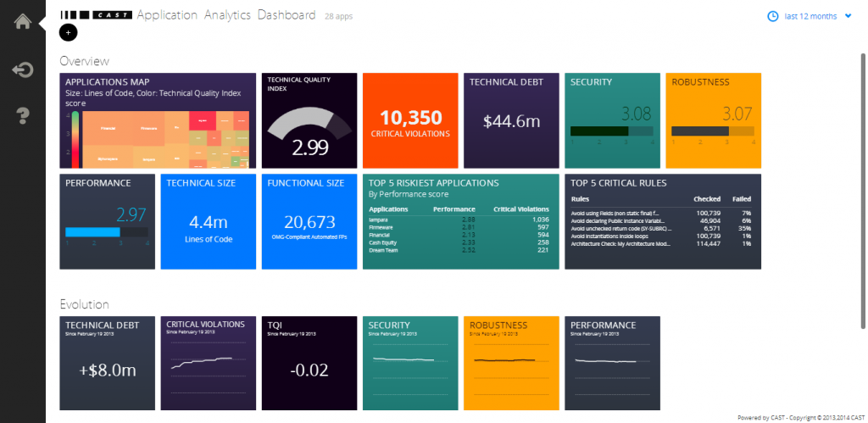Click the Robustness score bar in Overview

point(712,131)
